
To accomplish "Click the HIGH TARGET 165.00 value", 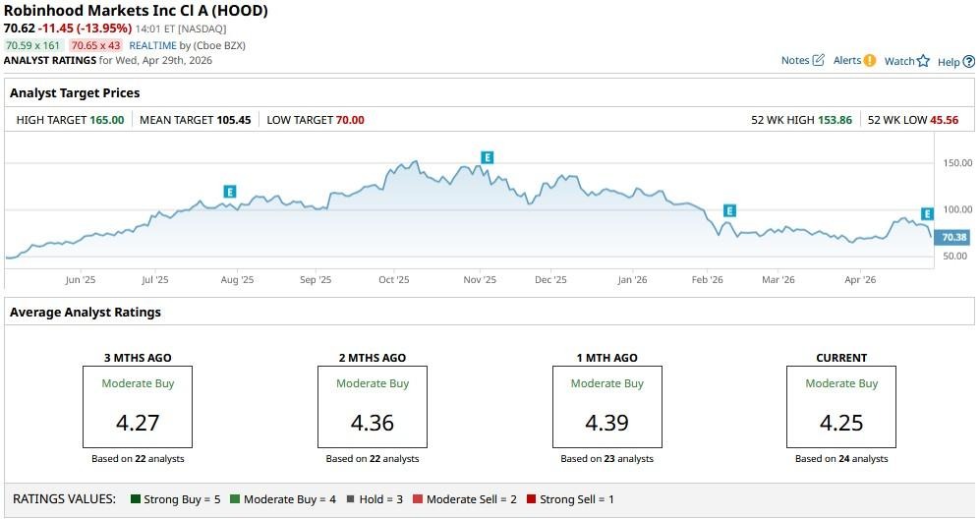I will click(x=107, y=120).
